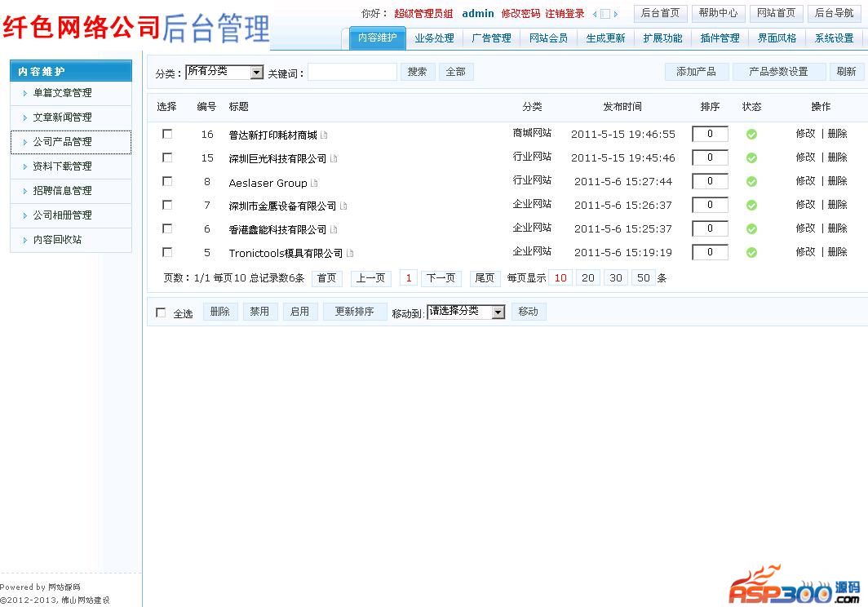The width and height of the screenshot is (868, 607).
Task: Switch to the 界面风格 tab
Action: coord(777,38)
